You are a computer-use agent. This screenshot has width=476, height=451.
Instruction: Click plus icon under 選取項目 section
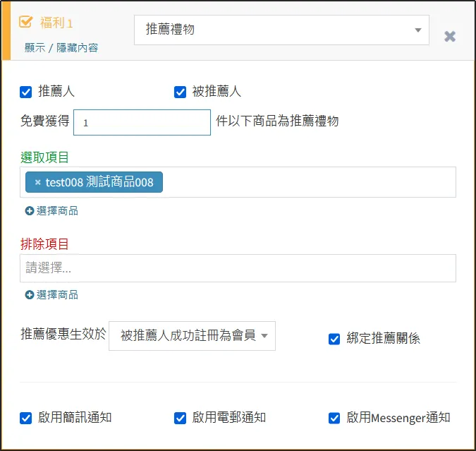coord(29,211)
